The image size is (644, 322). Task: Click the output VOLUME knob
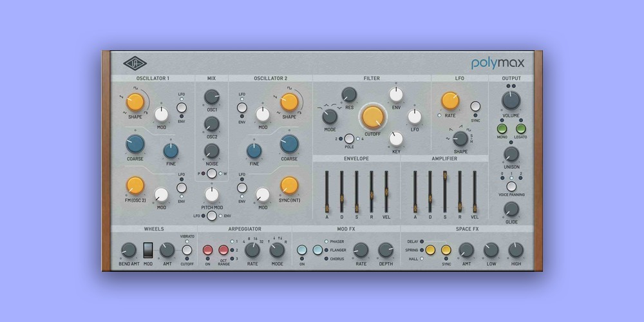(511, 100)
